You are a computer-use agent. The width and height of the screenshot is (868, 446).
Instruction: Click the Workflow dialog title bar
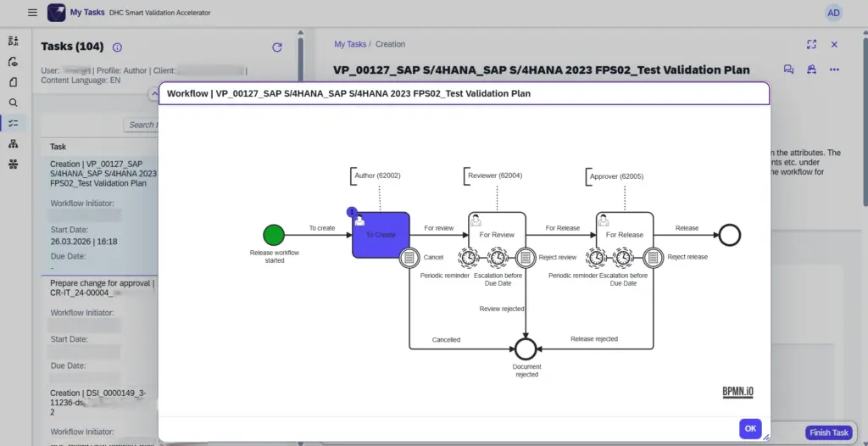coord(464,93)
